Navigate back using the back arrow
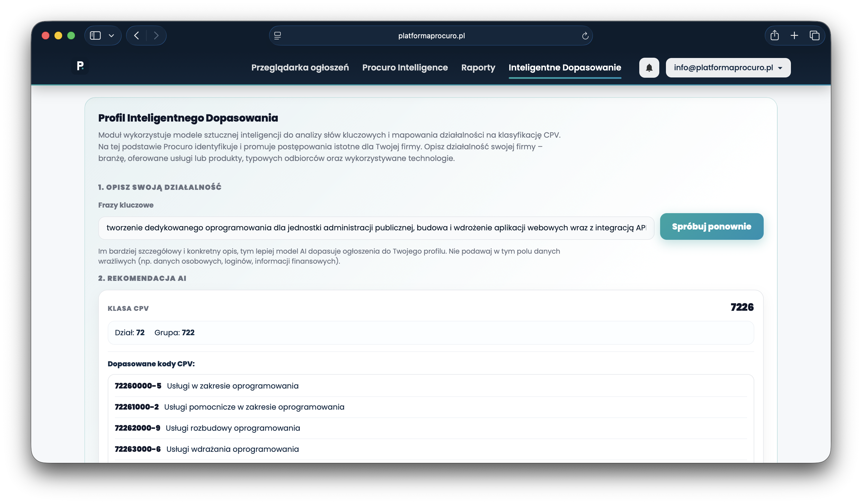 point(136,35)
